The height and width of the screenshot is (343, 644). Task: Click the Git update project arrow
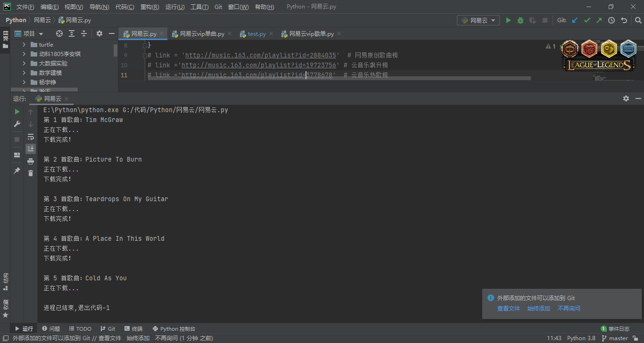[575, 20]
